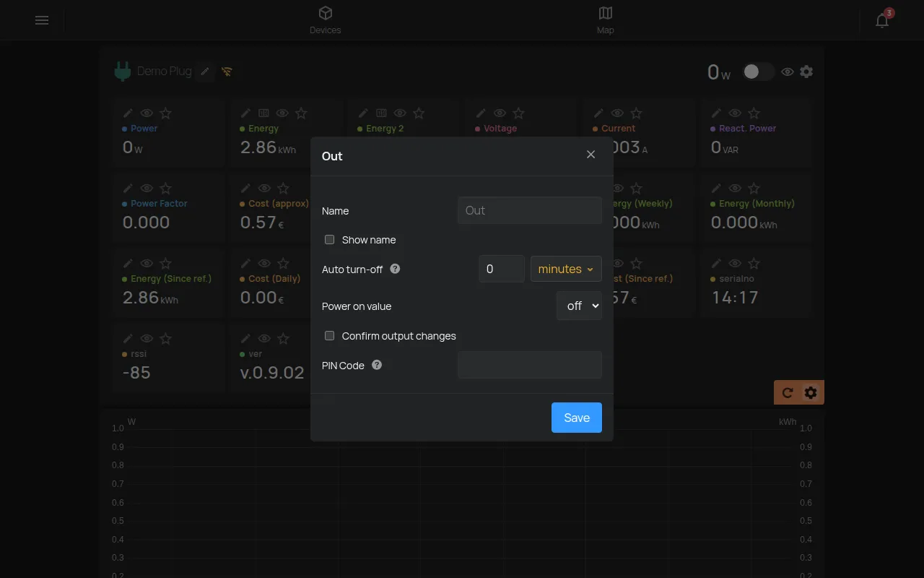Viewport: 924px width, 578px height.
Task: Toggle visibility eye on React. Power card
Action: (x=735, y=113)
